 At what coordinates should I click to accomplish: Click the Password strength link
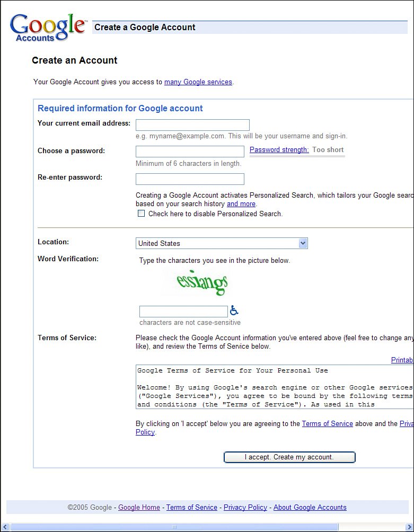(x=279, y=149)
